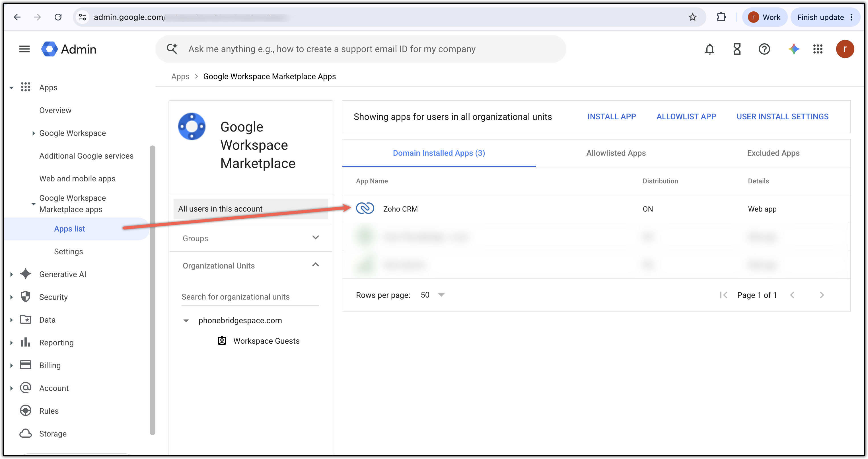Focus the Ask me anything search field
The image size is (868, 459).
(x=361, y=49)
